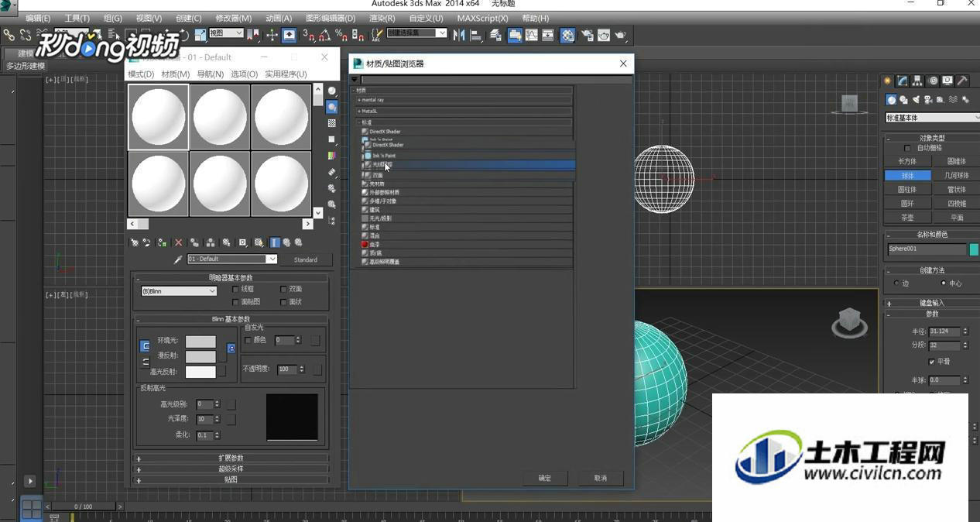Viewport: 980px width, 522px height.
Task: Open the Utilities hammer tab in command panel
Action: [962, 81]
